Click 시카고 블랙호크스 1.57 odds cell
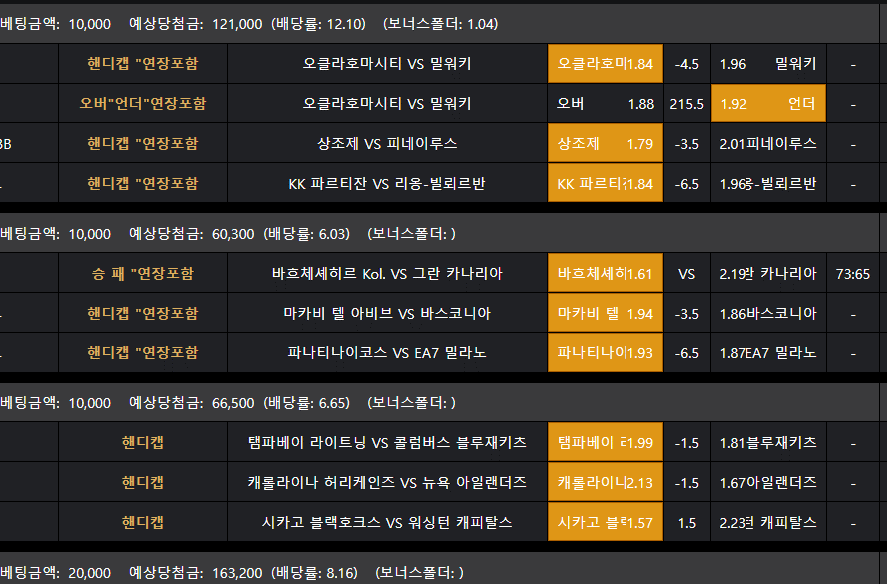 click(604, 523)
